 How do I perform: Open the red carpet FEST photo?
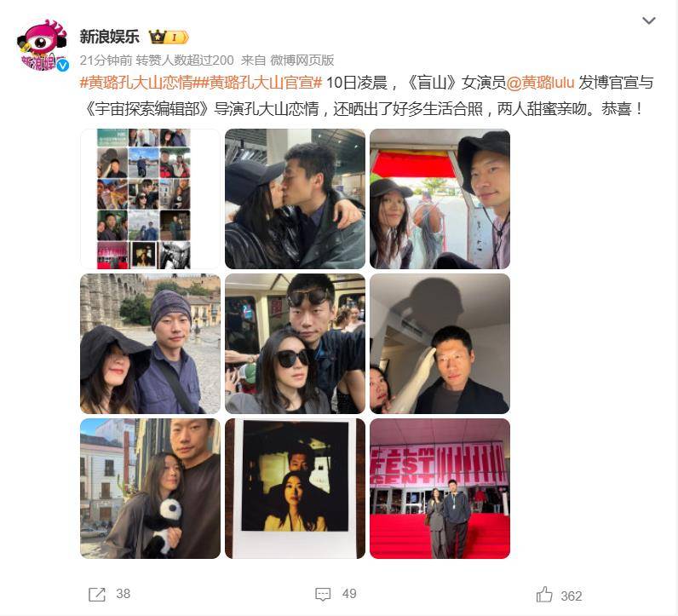pyautogui.click(x=440, y=488)
